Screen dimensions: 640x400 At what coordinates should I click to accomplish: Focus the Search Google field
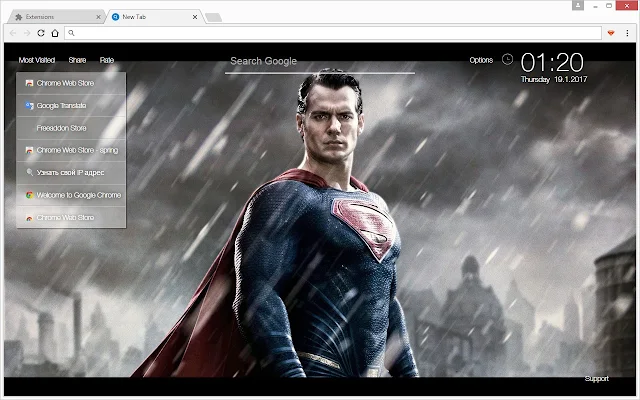click(x=320, y=62)
